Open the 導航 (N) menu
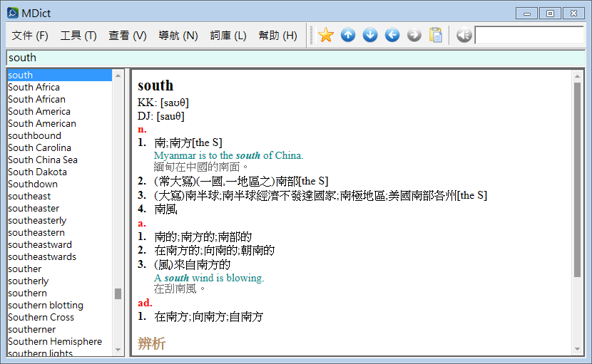The image size is (592, 364). [x=178, y=36]
